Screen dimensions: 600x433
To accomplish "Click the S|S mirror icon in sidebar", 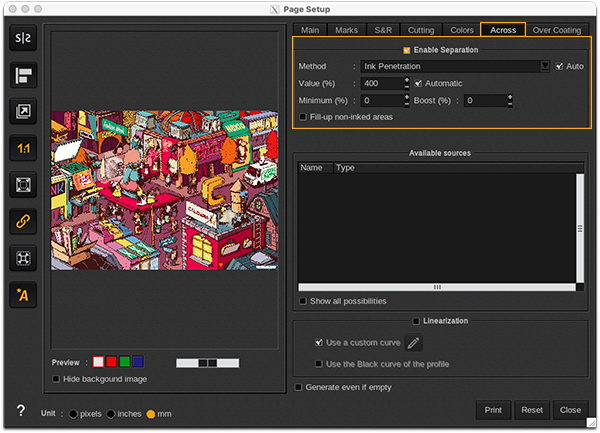I will [23, 38].
